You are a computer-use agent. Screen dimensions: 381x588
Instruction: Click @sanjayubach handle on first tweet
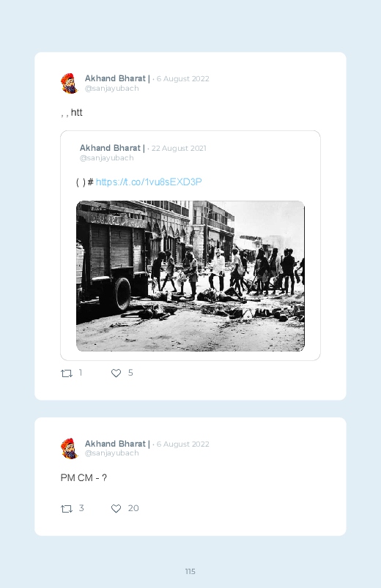pos(112,88)
